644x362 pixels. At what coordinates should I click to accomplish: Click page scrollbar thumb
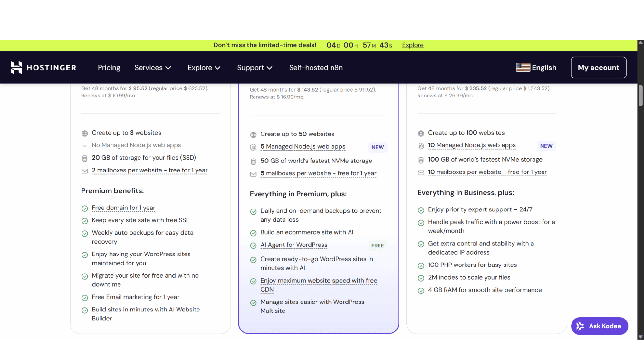pyautogui.click(x=640, y=96)
